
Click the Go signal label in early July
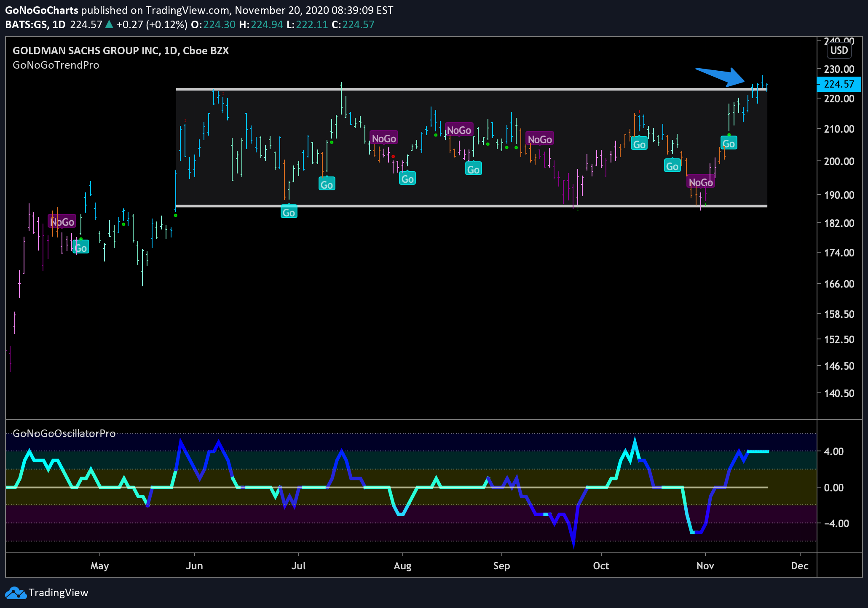[327, 184]
